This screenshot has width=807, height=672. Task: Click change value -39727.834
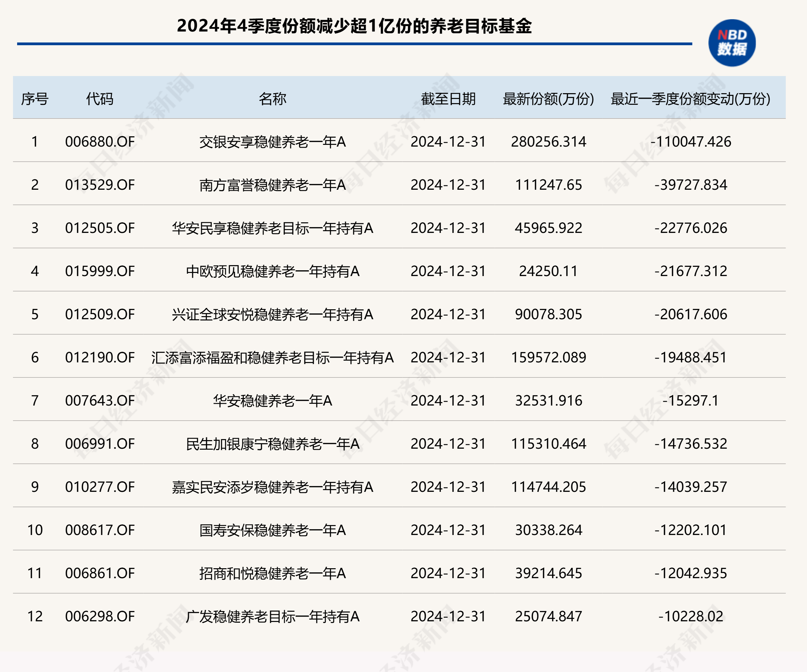(x=691, y=185)
